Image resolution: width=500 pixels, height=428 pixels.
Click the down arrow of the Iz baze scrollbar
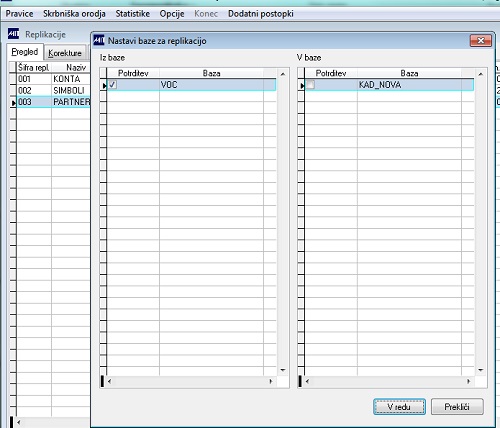pyautogui.click(x=283, y=370)
